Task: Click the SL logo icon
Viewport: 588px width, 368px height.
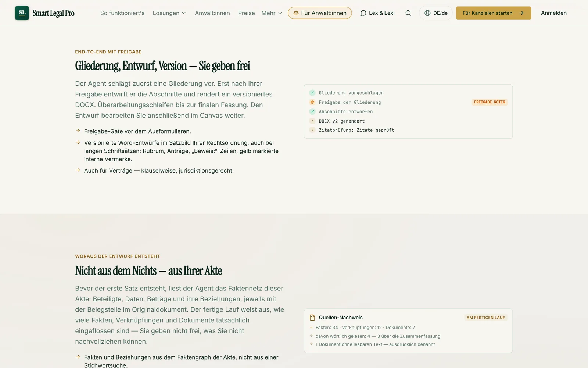Action: pos(22,13)
